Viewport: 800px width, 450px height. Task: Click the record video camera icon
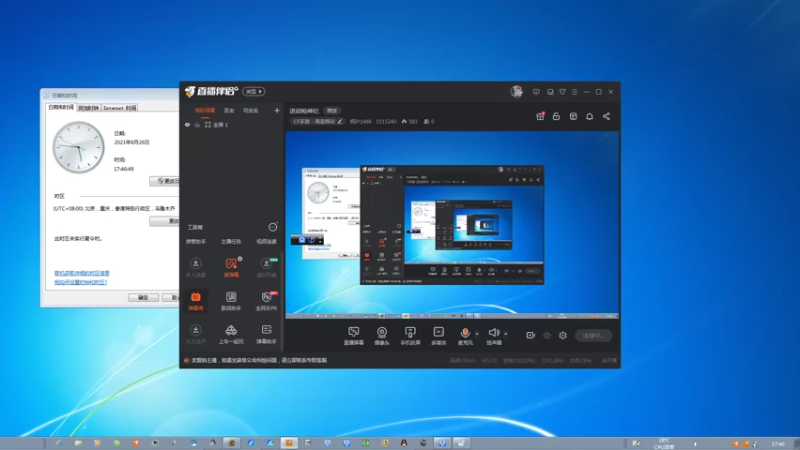(531, 335)
